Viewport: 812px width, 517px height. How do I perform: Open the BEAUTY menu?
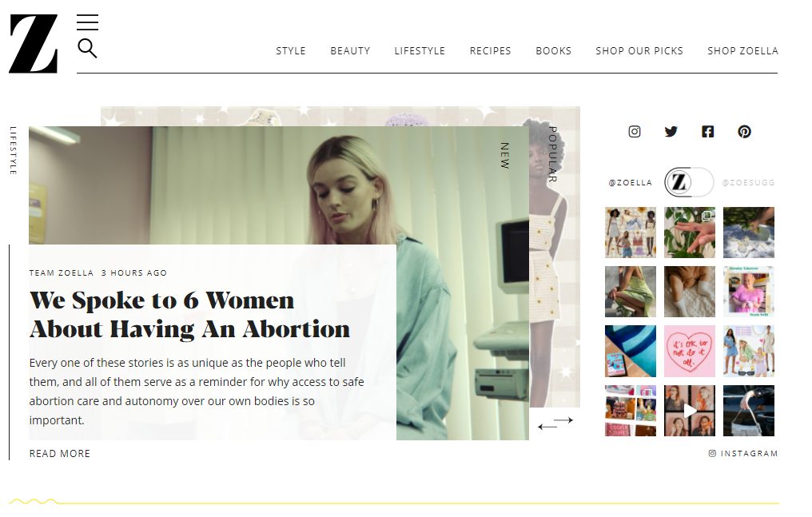coord(351,50)
